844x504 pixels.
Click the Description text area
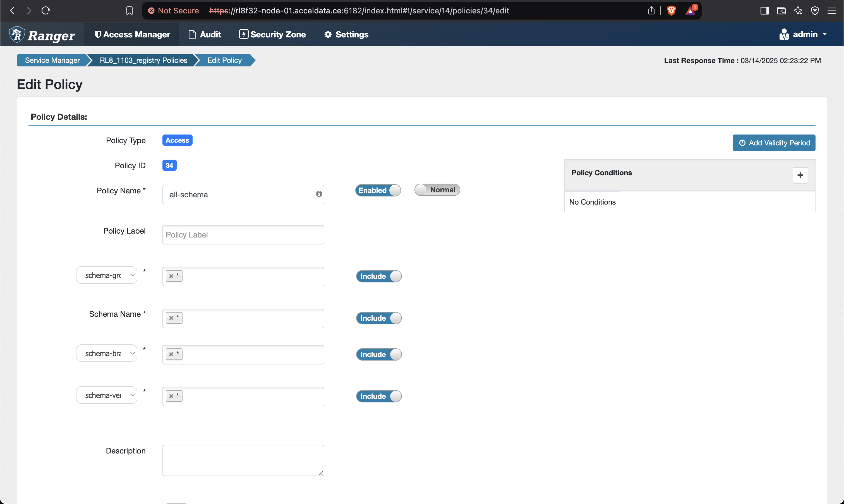(243, 460)
